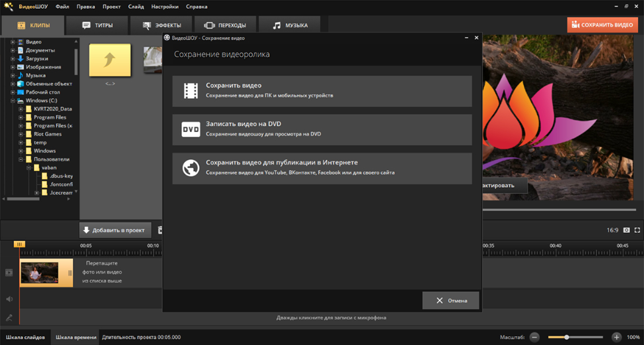Click the globe icon for Internet publishing
644x345 pixels.
191,169
